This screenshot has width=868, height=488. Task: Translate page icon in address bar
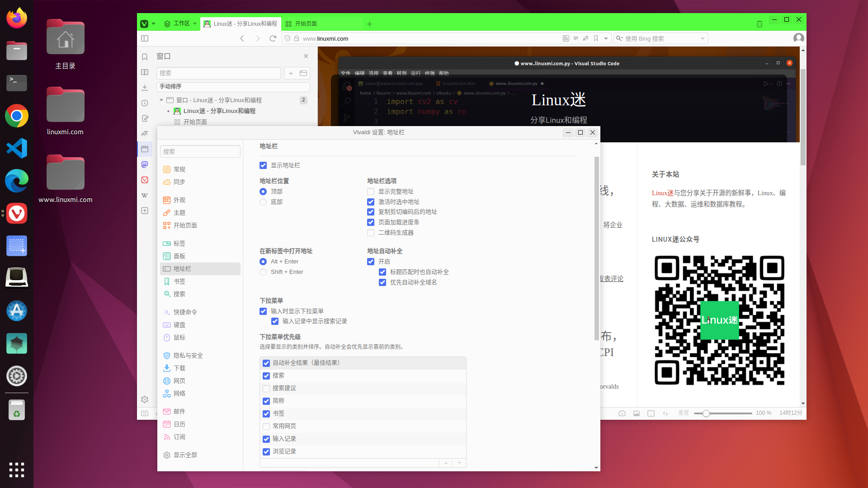585,38
